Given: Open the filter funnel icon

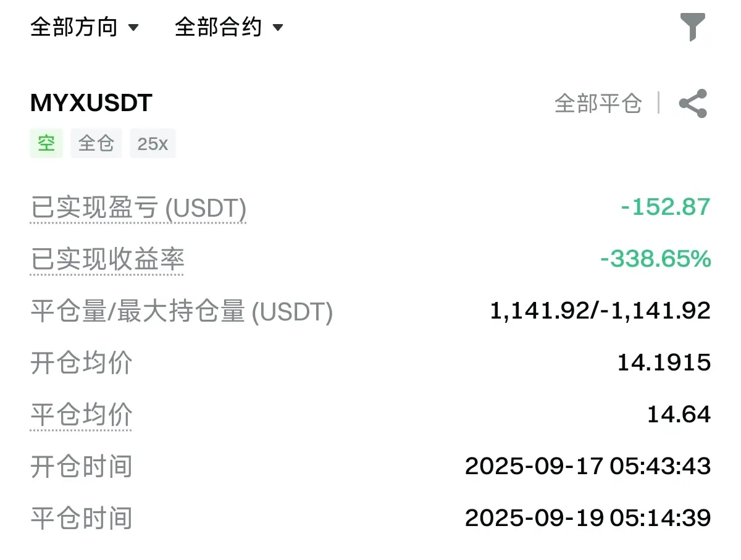Looking at the screenshot, I should [x=693, y=27].
